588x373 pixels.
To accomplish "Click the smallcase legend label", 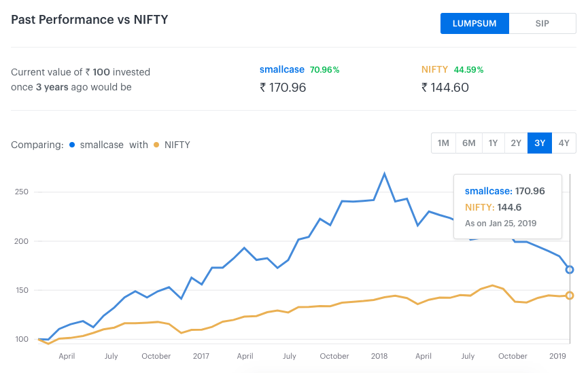I will click(x=101, y=145).
